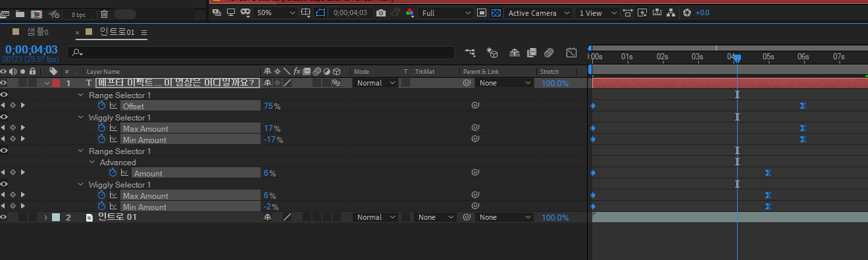The height and width of the screenshot is (260, 868).
Task: Click layer 1 Stretch value 100.0%
Action: point(555,83)
